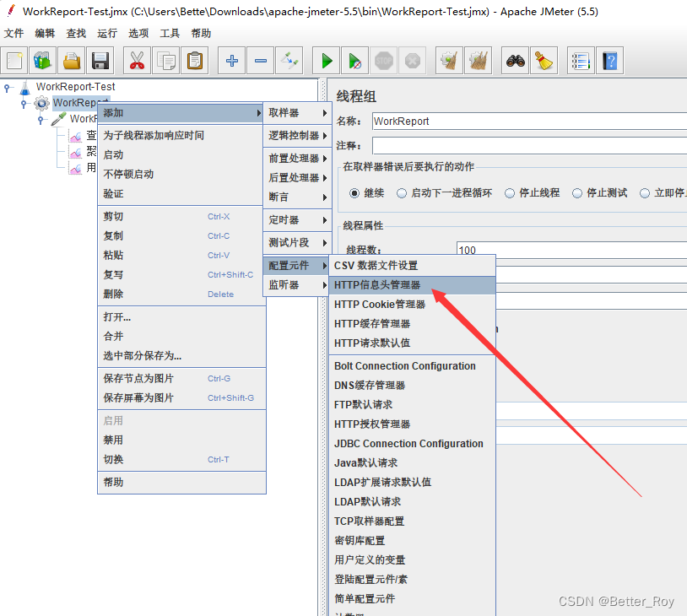Click the Paste clipboard icon
Image resolution: width=687 pixels, height=616 pixels.
point(194,61)
